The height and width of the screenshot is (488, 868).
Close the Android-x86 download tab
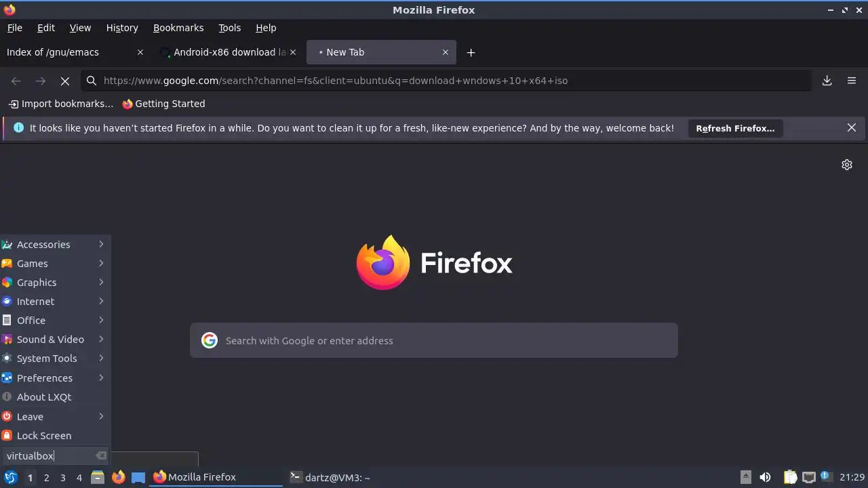(x=293, y=52)
